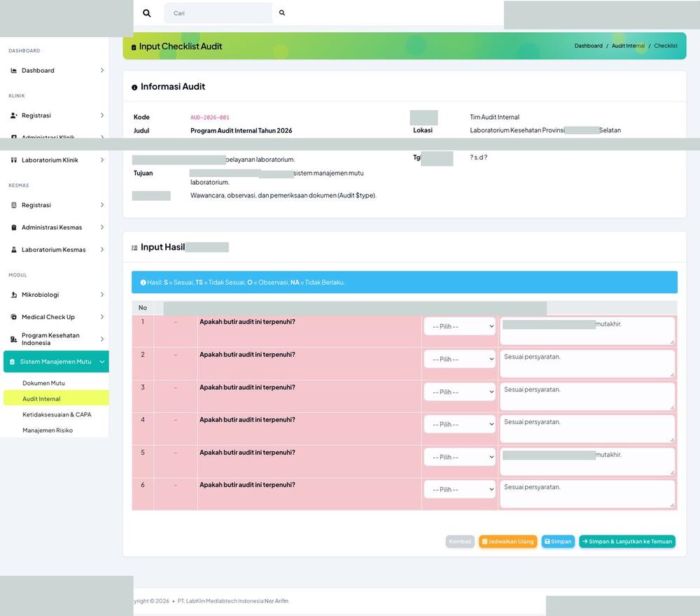The width and height of the screenshot is (700, 616).
Task: Edit notes textarea for item 2
Action: point(587,364)
